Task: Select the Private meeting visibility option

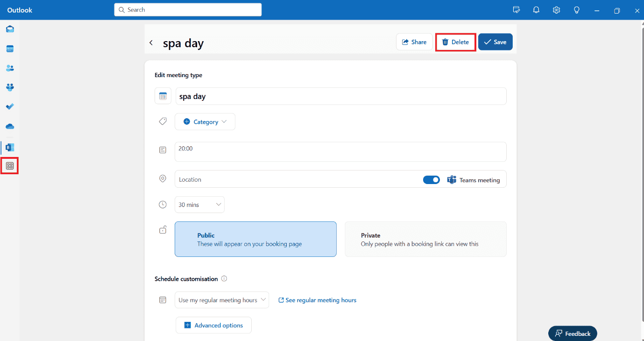Action: [425, 239]
